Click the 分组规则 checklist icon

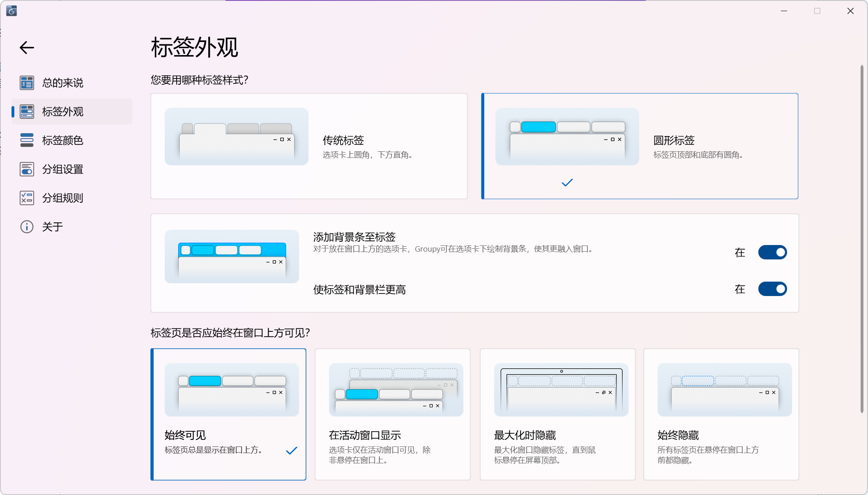27,198
